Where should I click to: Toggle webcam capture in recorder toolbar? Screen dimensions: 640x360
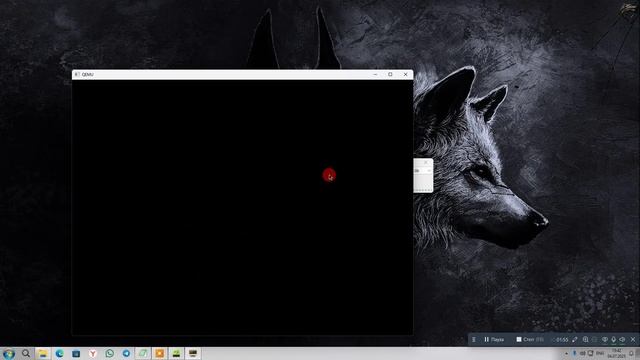click(x=605, y=340)
